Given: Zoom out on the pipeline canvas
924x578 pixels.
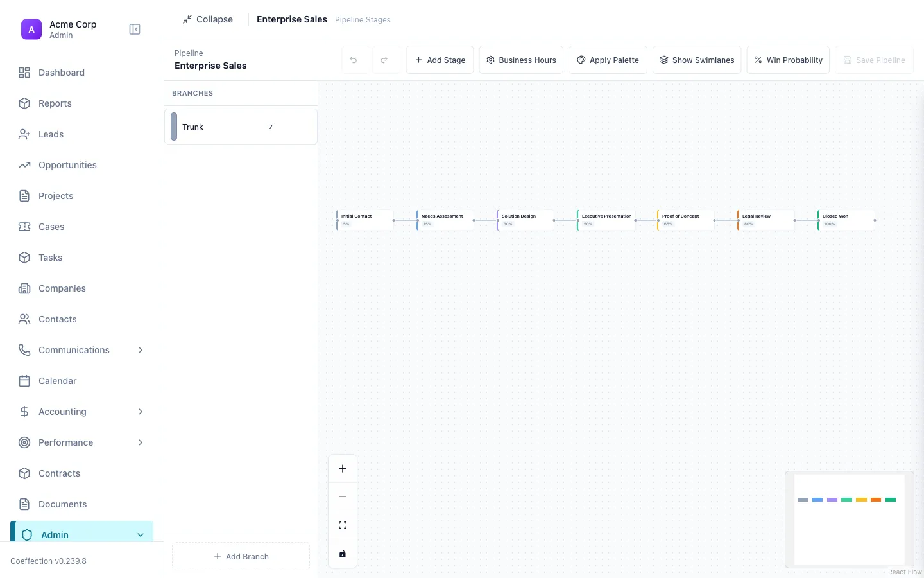Looking at the screenshot, I should pos(343,497).
